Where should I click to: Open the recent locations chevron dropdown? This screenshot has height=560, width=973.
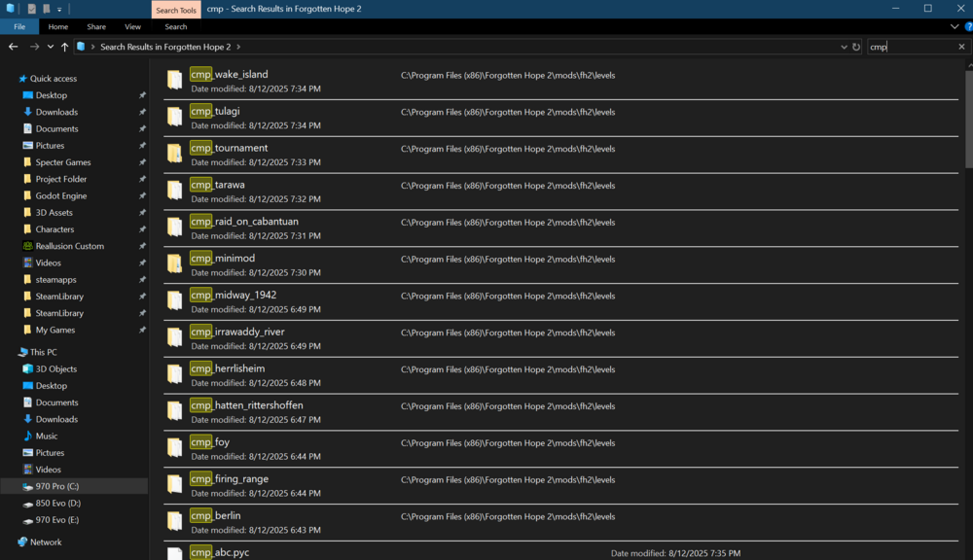tap(49, 46)
